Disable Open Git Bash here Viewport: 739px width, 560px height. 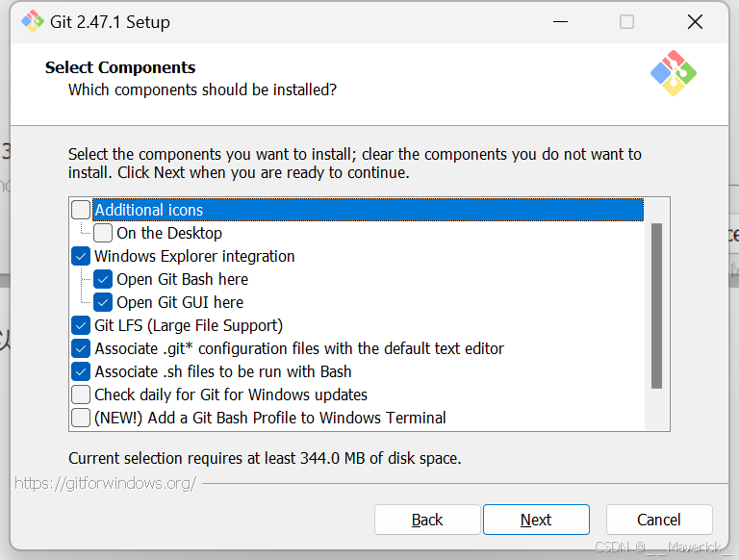point(103,279)
